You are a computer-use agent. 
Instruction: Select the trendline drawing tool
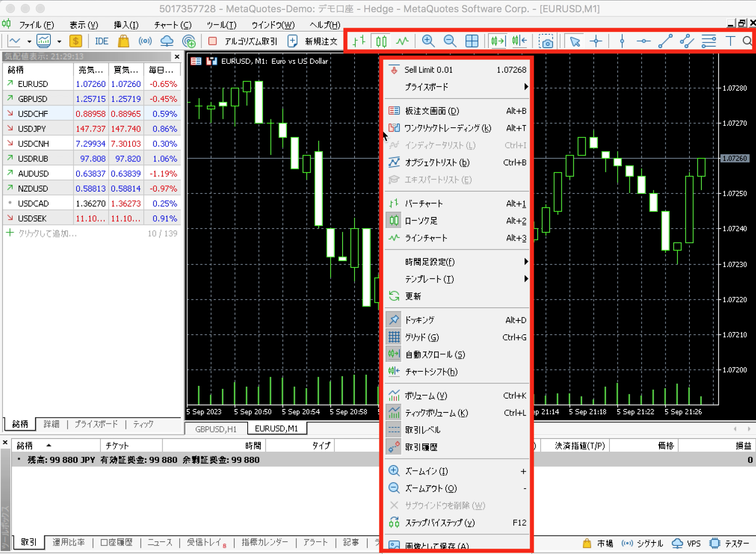[665, 41]
